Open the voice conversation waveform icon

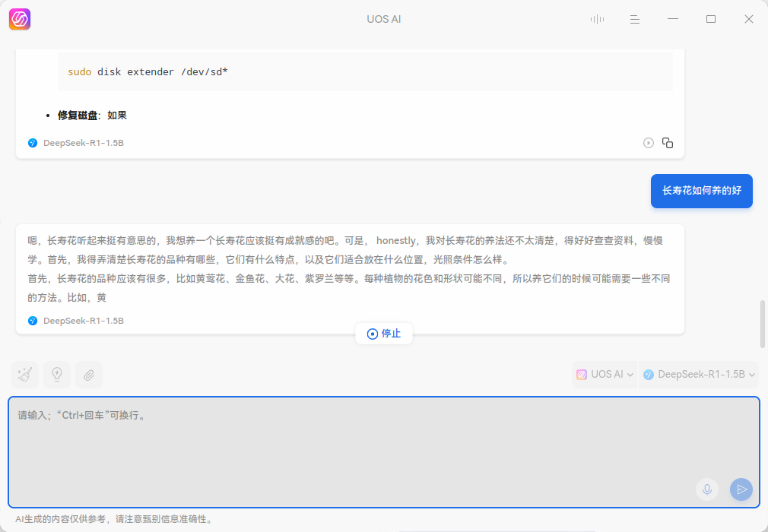click(x=597, y=19)
